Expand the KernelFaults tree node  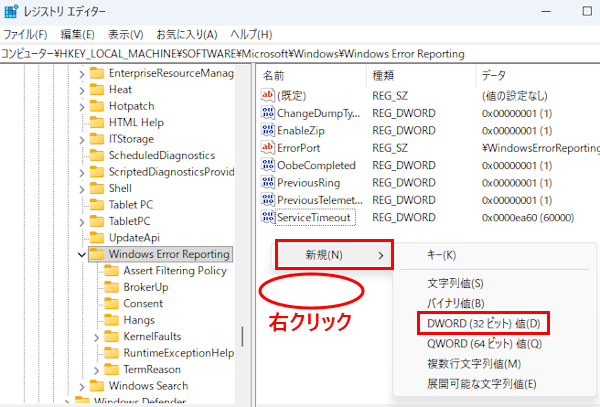coord(96,337)
